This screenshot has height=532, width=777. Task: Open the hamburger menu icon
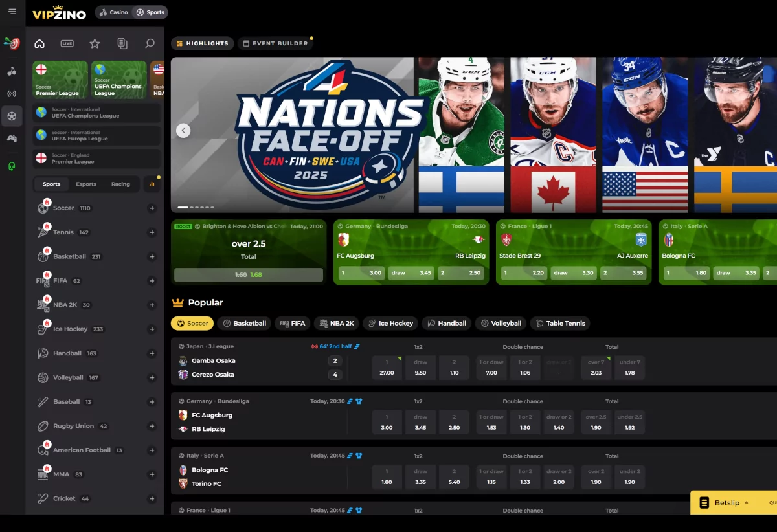pyautogui.click(x=12, y=12)
